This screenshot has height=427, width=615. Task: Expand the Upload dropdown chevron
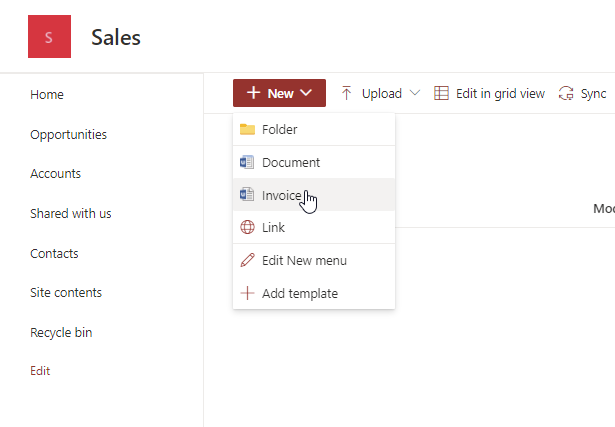[x=415, y=93]
